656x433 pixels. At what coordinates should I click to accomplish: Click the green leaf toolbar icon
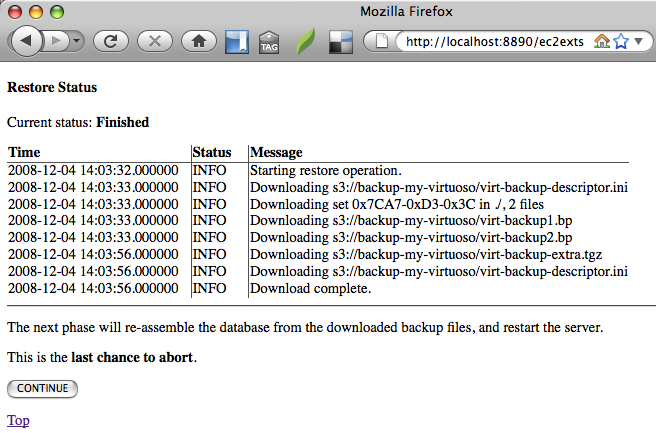click(305, 42)
